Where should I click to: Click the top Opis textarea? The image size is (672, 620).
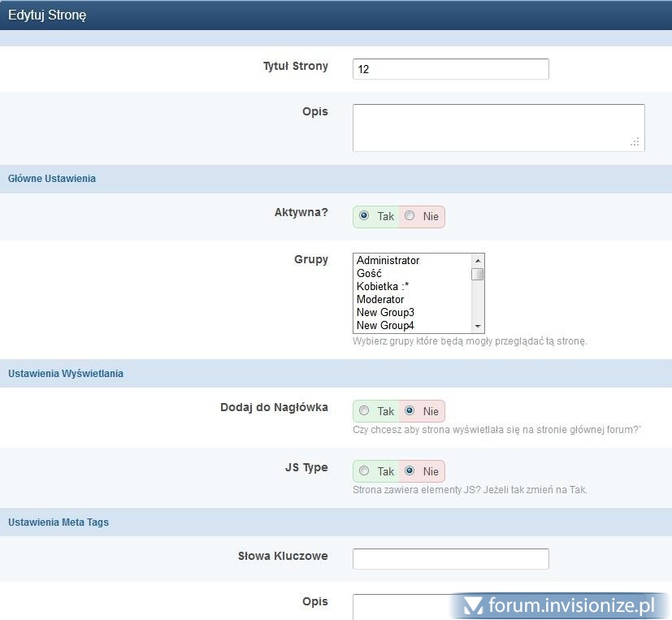(497, 127)
